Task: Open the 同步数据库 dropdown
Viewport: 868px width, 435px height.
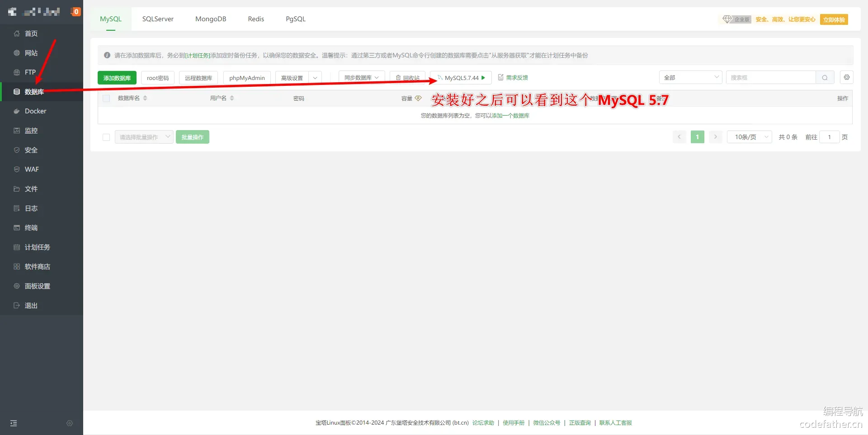Action: point(361,78)
